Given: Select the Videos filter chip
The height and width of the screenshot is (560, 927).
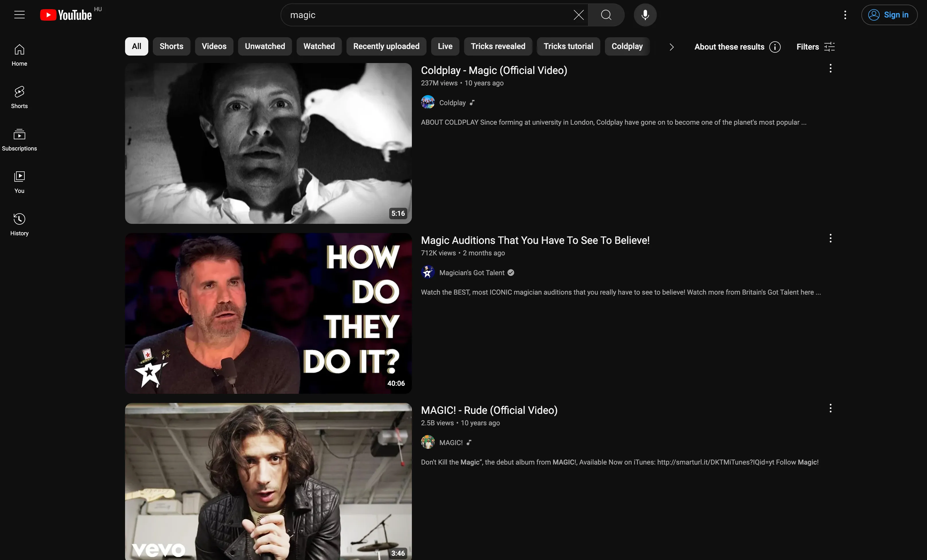Looking at the screenshot, I should tap(214, 46).
